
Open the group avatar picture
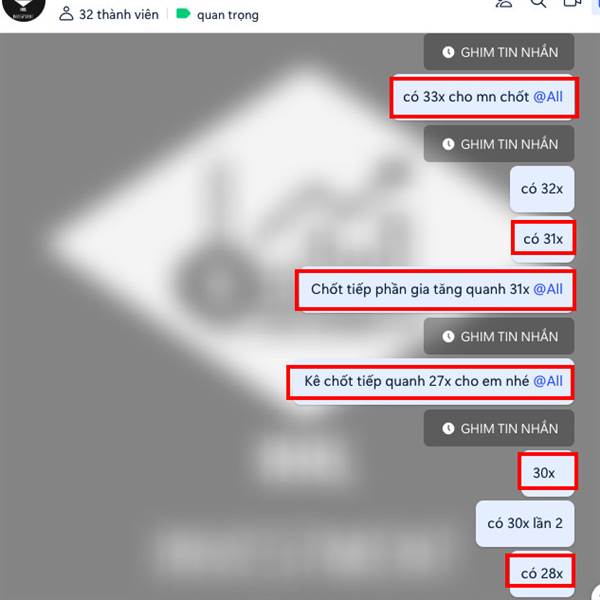(24, 8)
